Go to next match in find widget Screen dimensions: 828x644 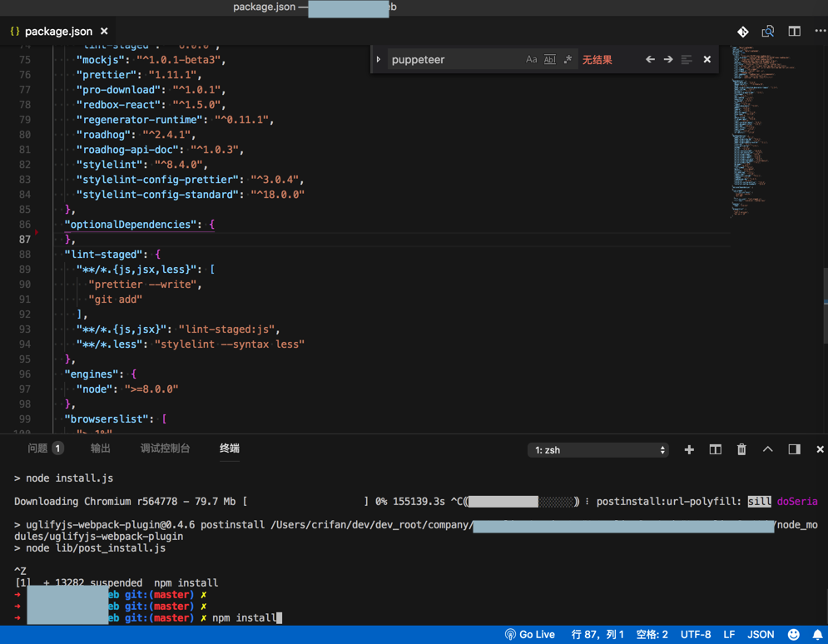(x=668, y=60)
